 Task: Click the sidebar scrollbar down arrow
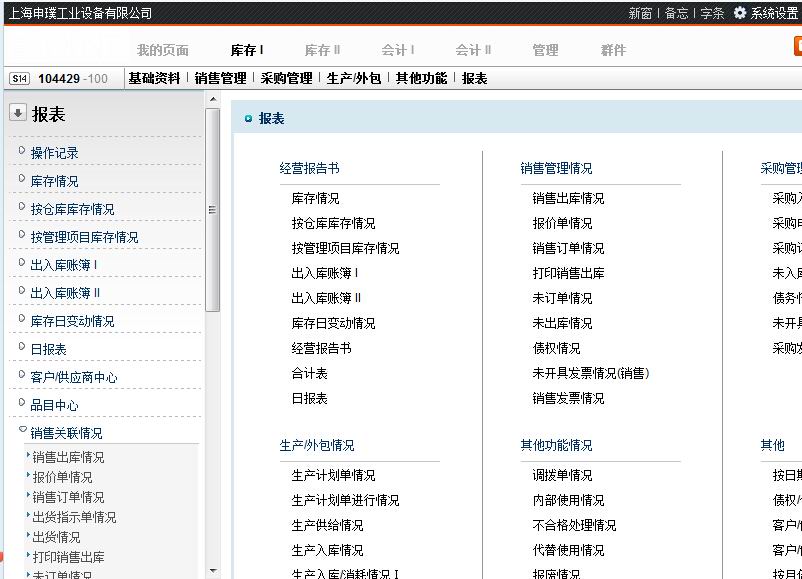(x=212, y=572)
